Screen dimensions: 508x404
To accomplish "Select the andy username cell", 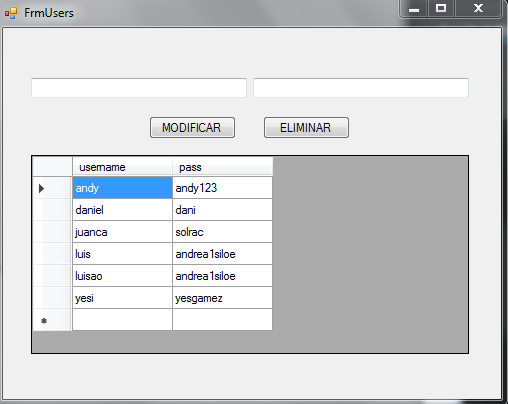I will 122,188.
